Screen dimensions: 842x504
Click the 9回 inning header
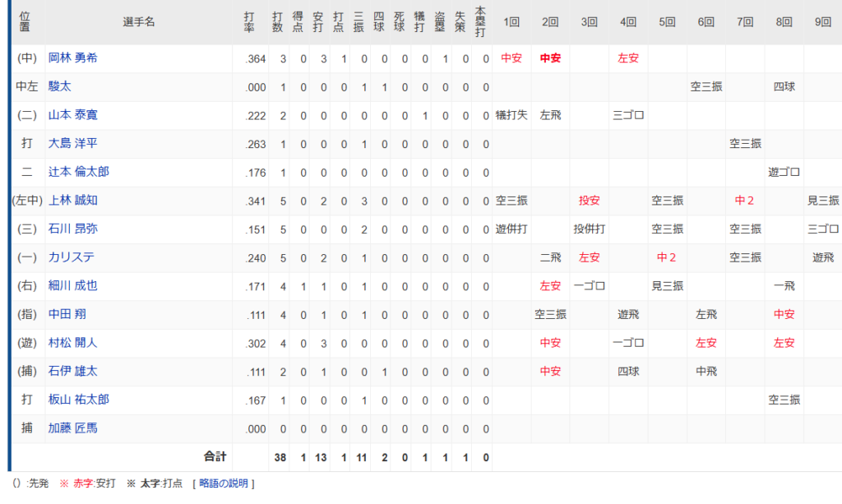point(822,22)
